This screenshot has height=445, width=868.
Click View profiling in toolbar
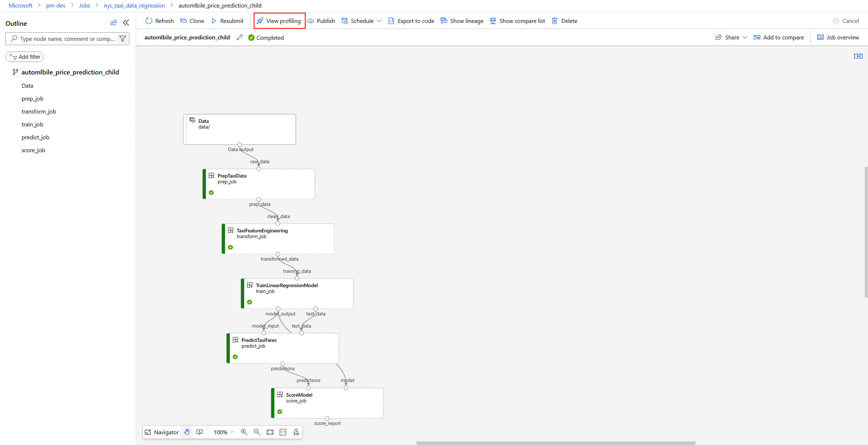point(279,21)
